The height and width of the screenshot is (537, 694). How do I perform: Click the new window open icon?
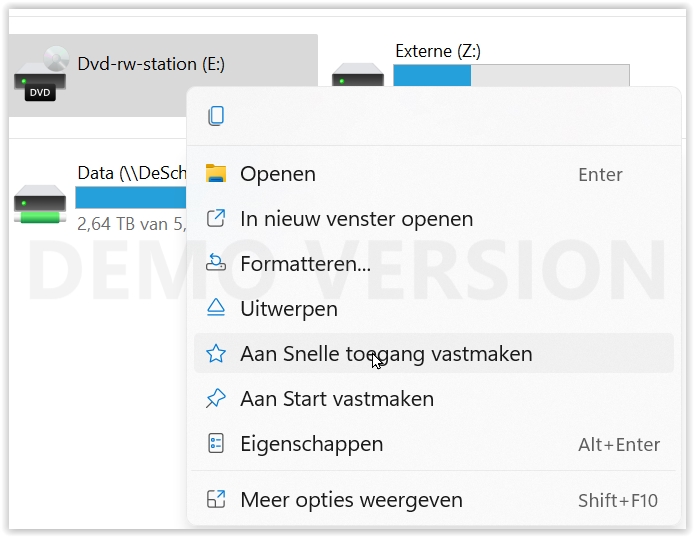click(x=216, y=219)
